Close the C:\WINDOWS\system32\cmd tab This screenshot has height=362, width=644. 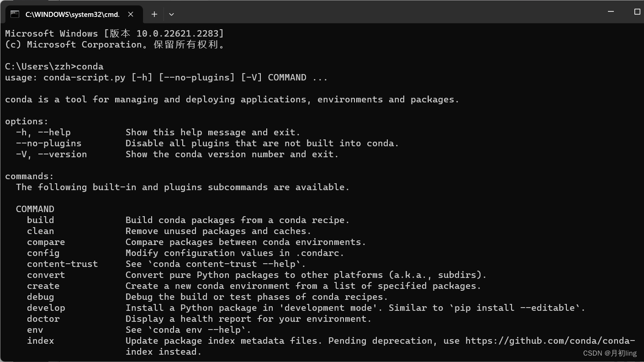pos(131,14)
